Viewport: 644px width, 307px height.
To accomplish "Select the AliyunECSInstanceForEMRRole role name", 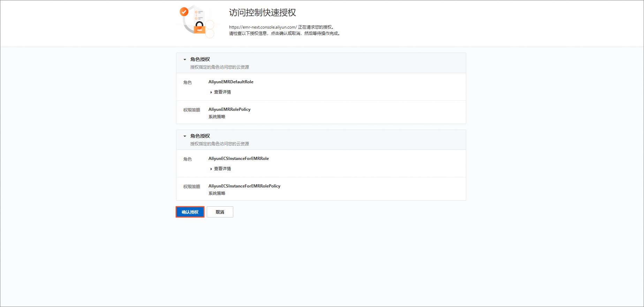I will point(238,159).
